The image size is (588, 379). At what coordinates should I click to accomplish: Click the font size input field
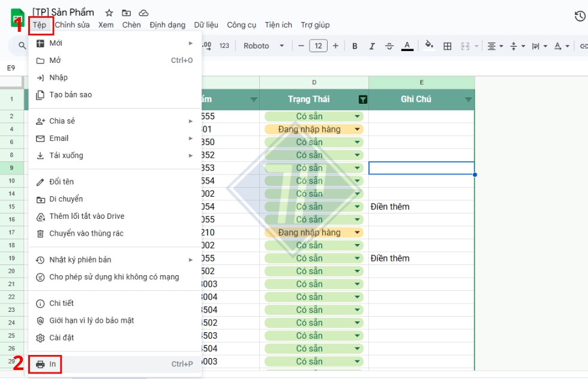318,46
